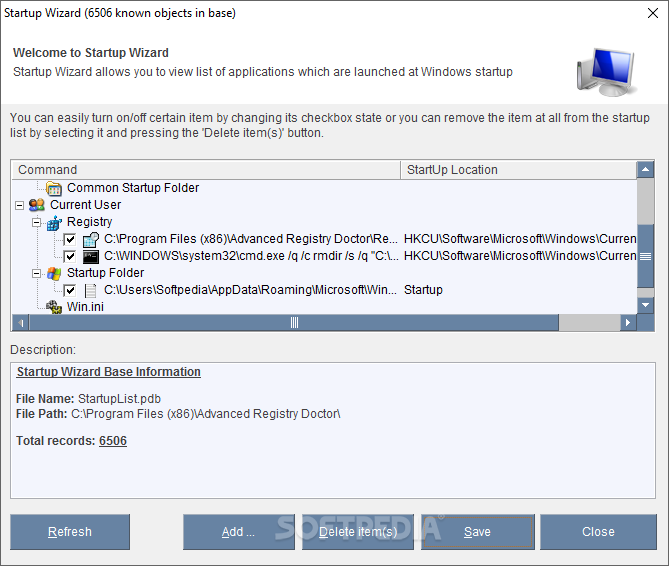The image size is (669, 566).
Task: Click the Current User people icon
Action: tap(37, 205)
